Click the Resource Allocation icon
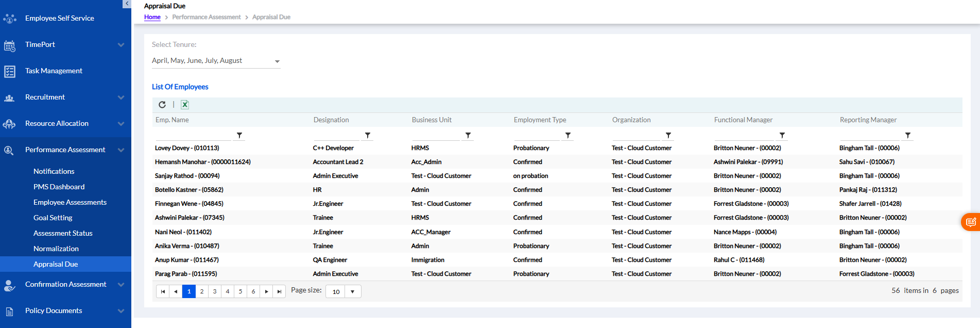The height and width of the screenshot is (328, 980). click(9, 124)
